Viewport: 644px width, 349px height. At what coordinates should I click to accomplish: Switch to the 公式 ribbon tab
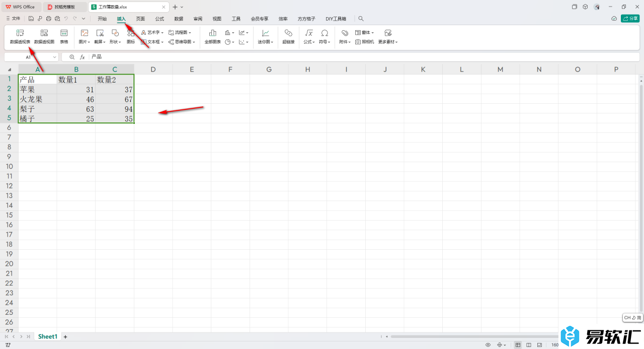[159, 19]
